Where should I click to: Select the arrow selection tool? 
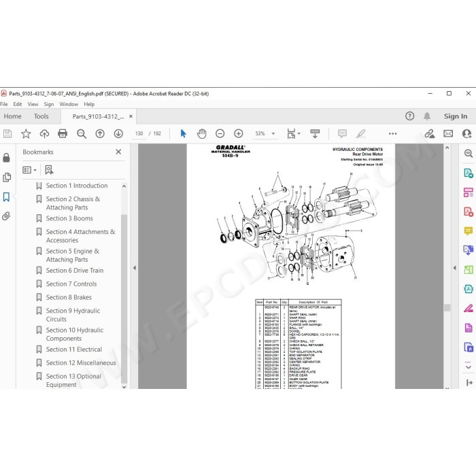pos(183,133)
